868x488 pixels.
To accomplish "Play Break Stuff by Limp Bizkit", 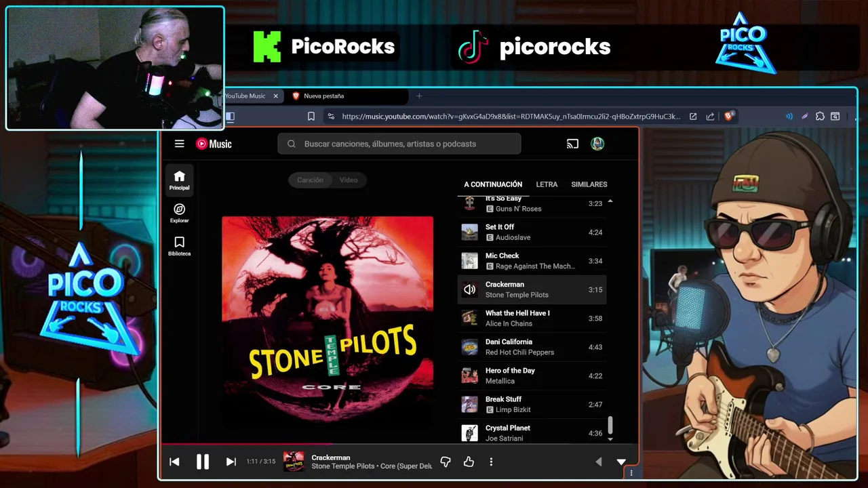I will [x=532, y=404].
